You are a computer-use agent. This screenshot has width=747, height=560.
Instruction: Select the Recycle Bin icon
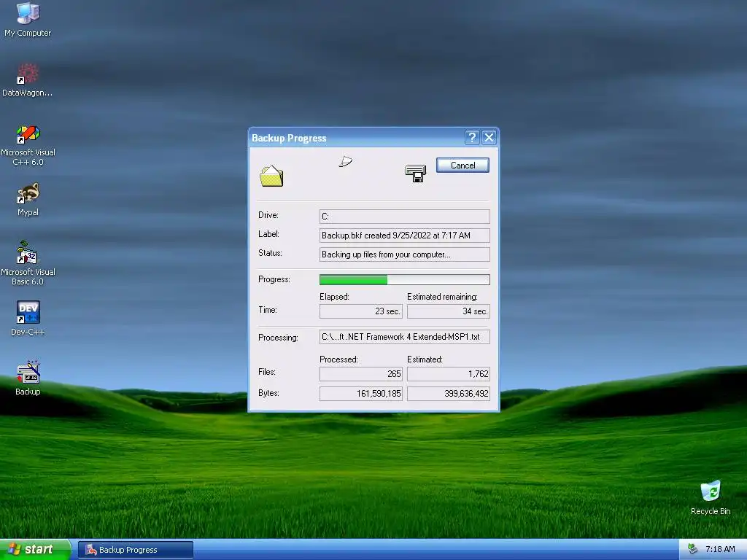pyautogui.click(x=711, y=497)
